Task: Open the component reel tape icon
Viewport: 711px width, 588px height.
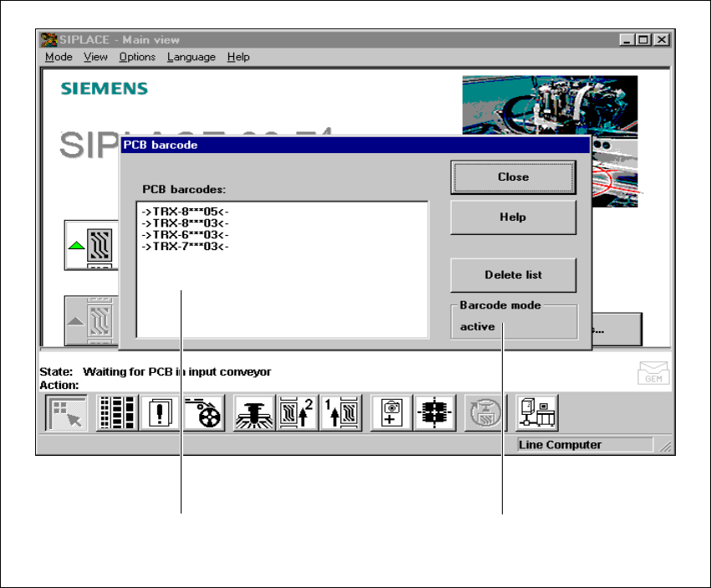Action: [x=204, y=413]
